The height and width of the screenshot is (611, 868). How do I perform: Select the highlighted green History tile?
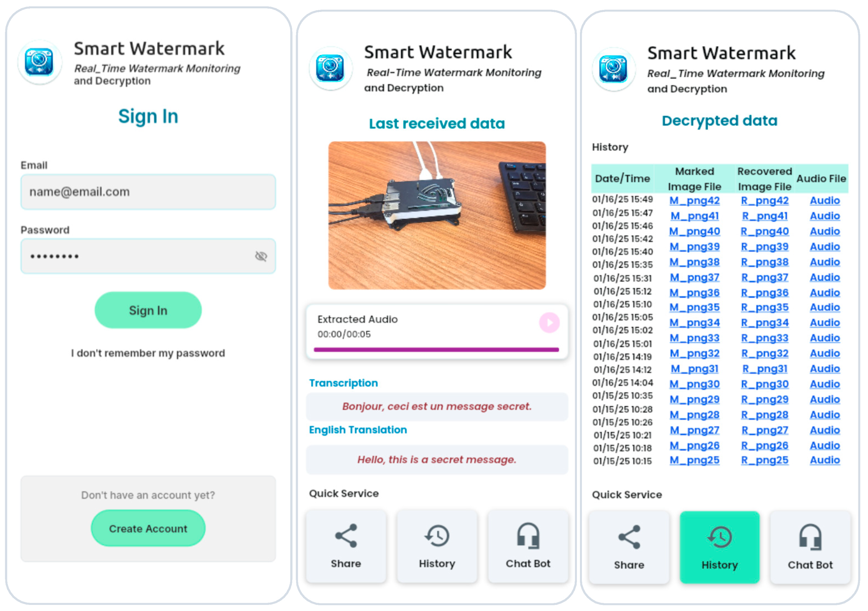coord(720,547)
